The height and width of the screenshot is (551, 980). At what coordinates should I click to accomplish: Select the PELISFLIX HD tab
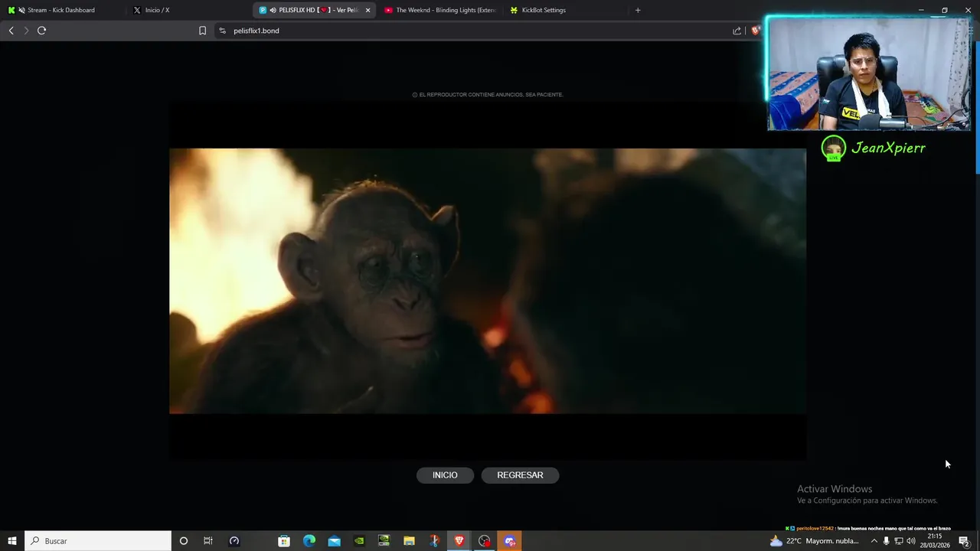pos(314,10)
